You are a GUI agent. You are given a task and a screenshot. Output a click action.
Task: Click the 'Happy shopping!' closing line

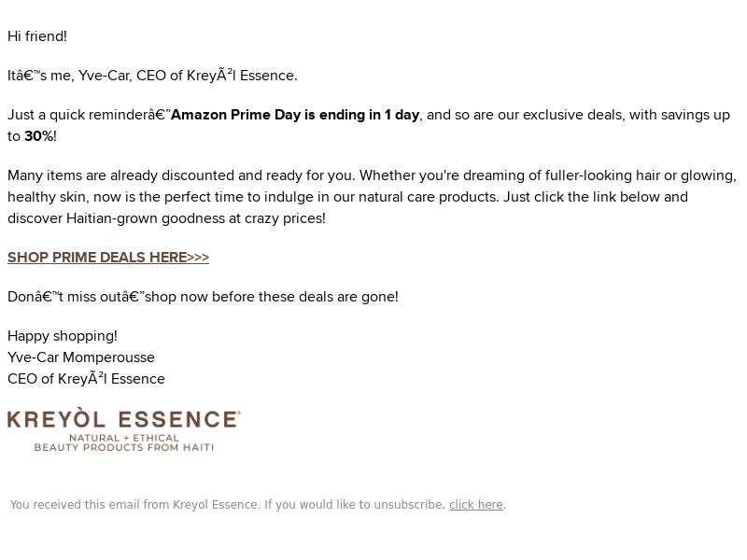63,336
